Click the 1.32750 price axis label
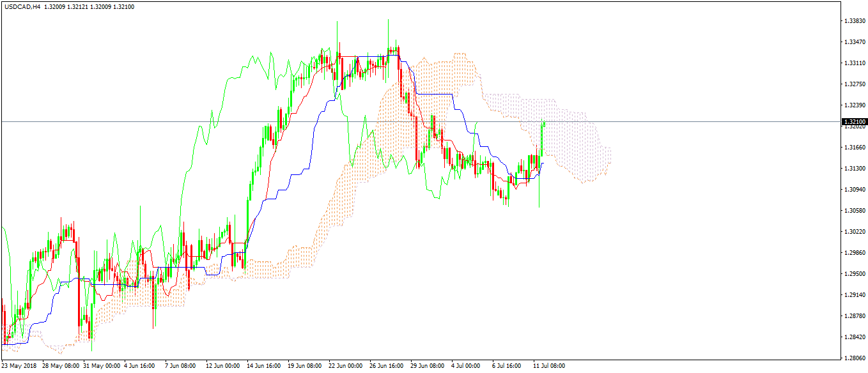This screenshot has height=373, width=868. (x=854, y=84)
